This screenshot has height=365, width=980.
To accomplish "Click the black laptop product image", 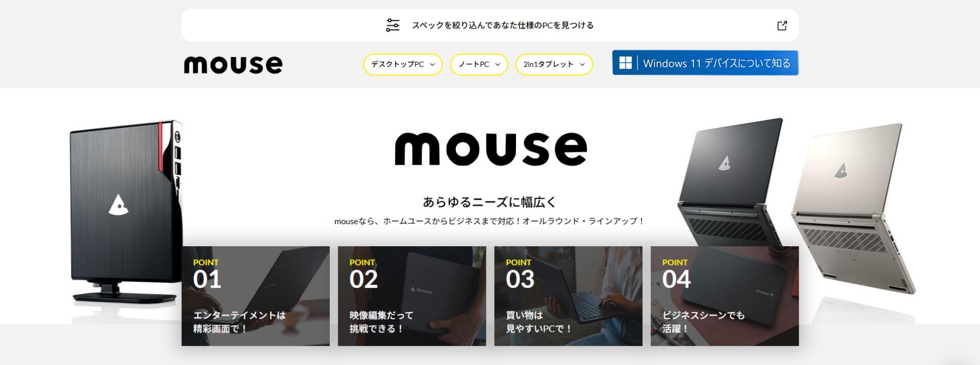I will click(x=730, y=181).
